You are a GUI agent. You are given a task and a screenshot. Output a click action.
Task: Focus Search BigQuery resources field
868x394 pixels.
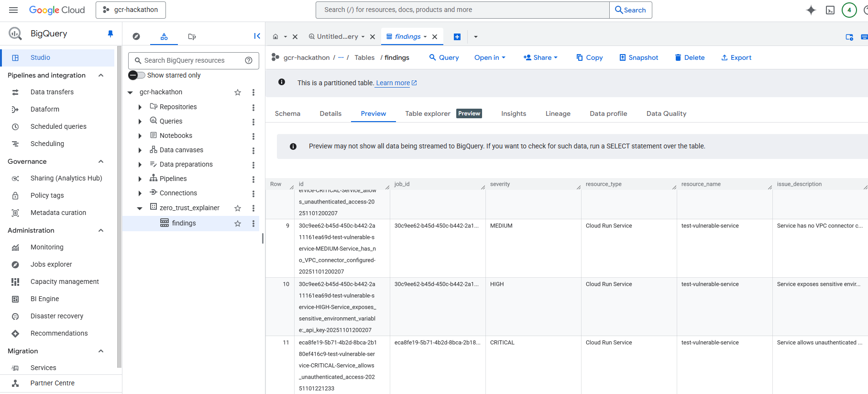point(194,60)
